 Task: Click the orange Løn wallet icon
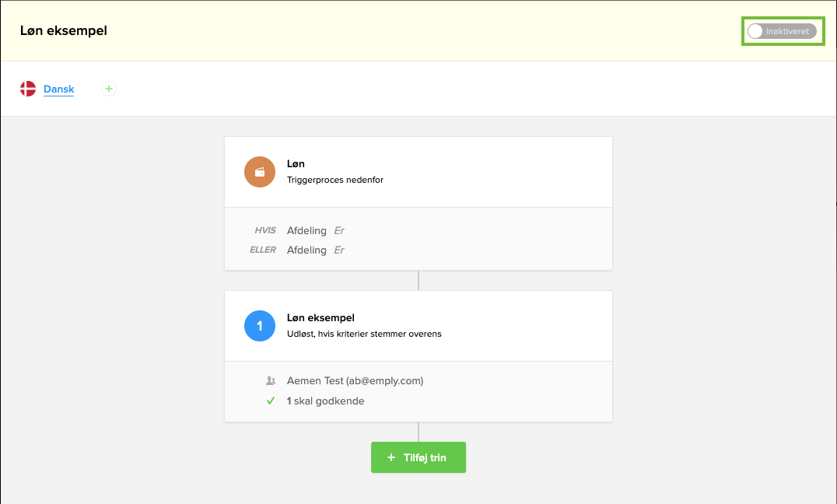pyautogui.click(x=260, y=172)
